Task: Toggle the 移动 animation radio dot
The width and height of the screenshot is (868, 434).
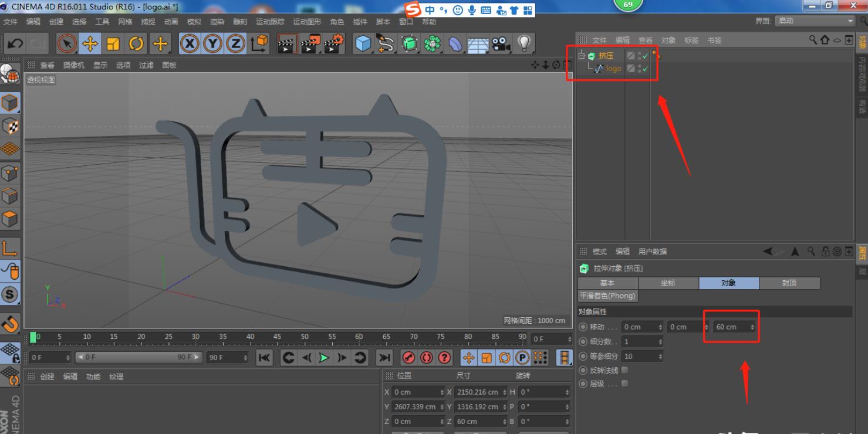Action: (583, 327)
